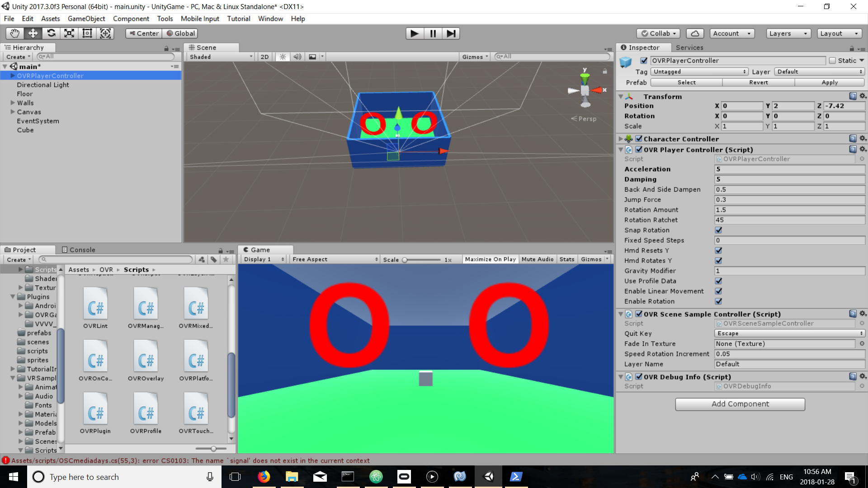Viewport: 868px width, 488px height.
Task: Select the Rotate tool
Action: pyautogui.click(x=51, y=33)
